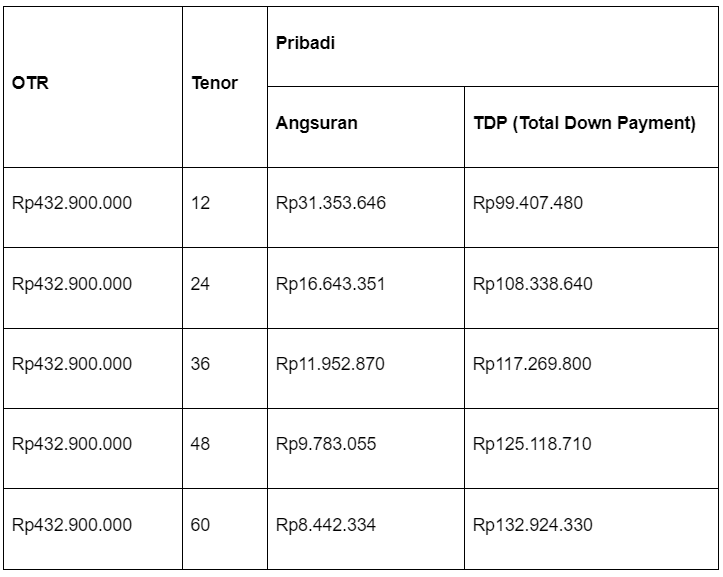Select the Rp125.118.710 down payment cell
The width and height of the screenshot is (723, 577).
[x=532, y=444]
